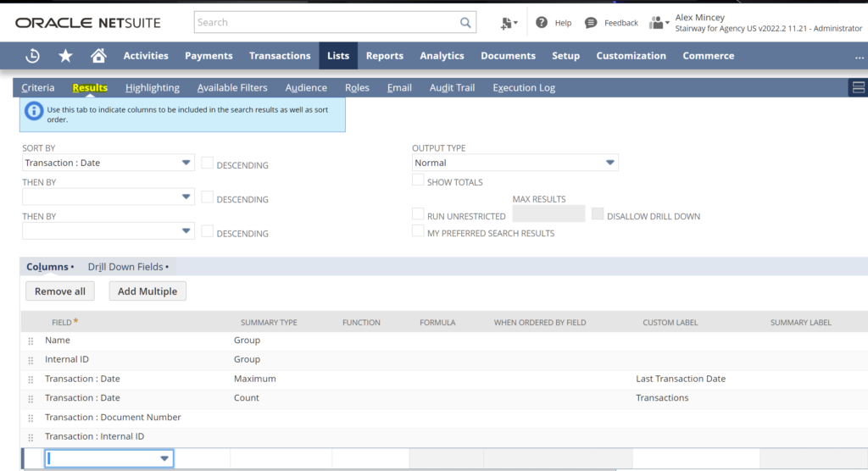The height and width of the screenshot is (471, 868).
Task: Open the Create New menu icon
Action: [509, 23]
